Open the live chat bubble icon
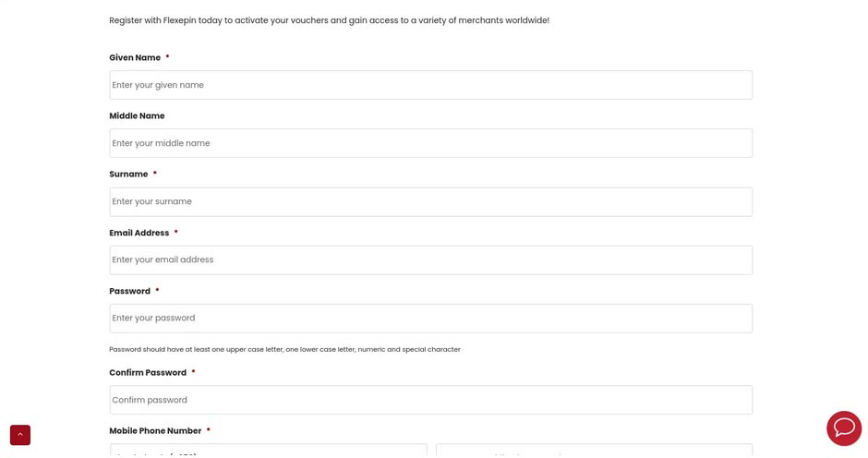The image size is (868, 458). pyautogui.click(x=844, y=428)
